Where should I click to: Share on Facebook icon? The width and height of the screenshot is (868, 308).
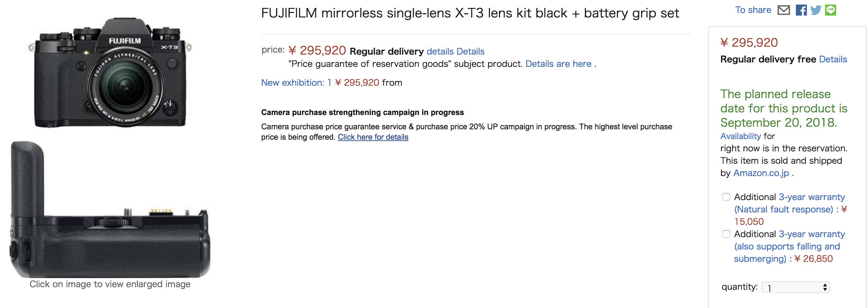pyautogui.click(x=801, y=10)
